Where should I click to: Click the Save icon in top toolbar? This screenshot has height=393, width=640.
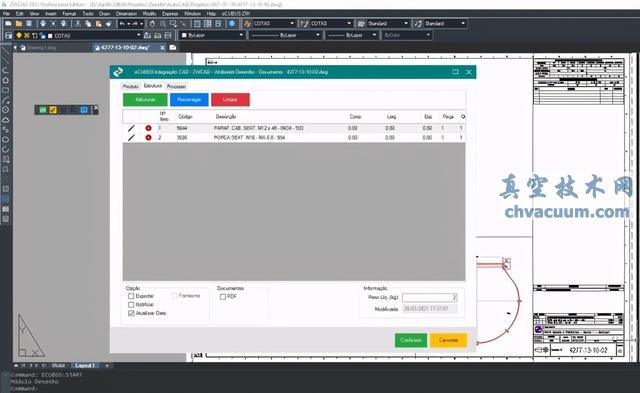pos(29,24)
